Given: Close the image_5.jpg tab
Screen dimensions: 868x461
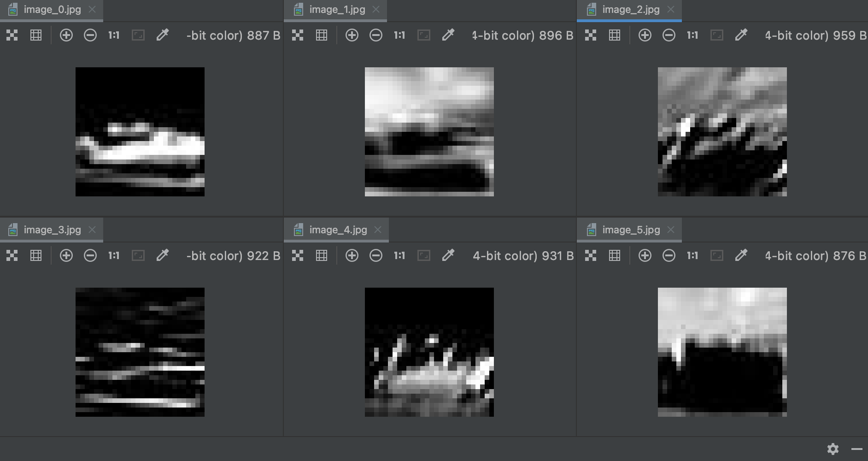Looking at the screenshot, I should [x=671, y=230].
